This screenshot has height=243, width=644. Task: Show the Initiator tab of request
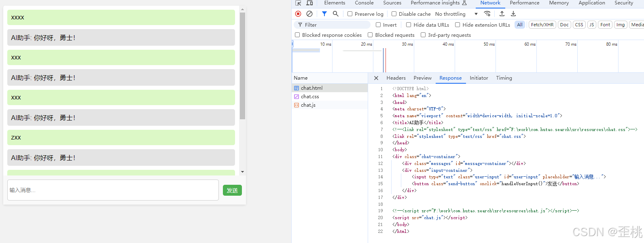(479, 78)
